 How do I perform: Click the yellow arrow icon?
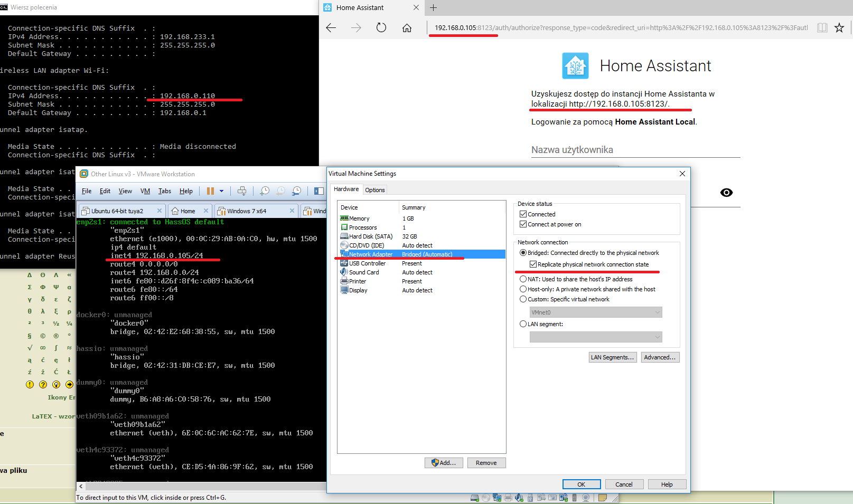pos(69,384)
